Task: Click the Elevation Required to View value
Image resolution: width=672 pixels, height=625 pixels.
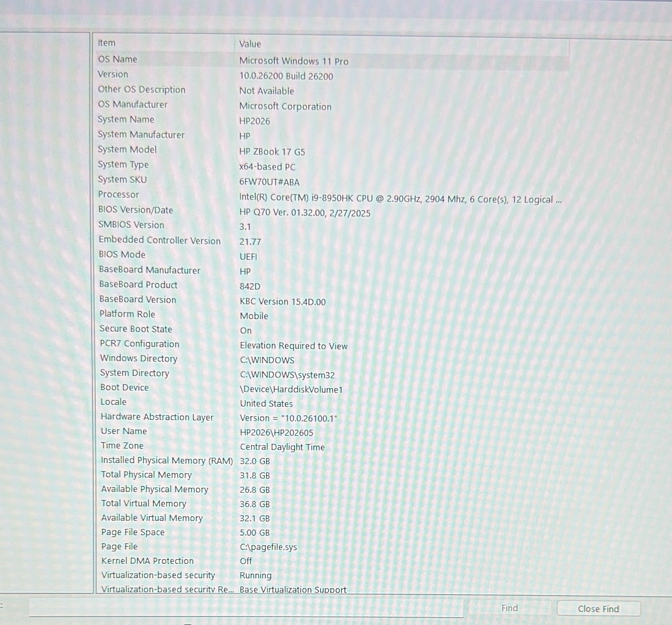Action: pyautogui.click(x=294, y=346)
